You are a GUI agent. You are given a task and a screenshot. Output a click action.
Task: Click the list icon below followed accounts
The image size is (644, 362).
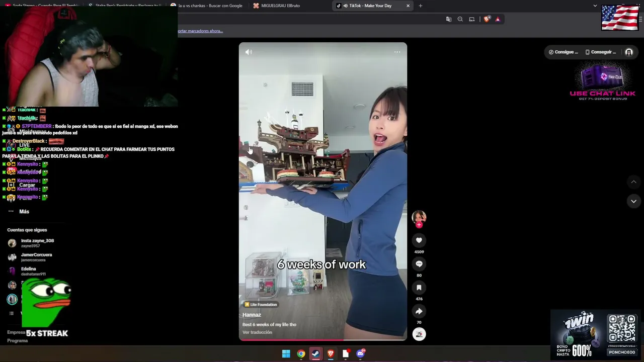[12, 313]
